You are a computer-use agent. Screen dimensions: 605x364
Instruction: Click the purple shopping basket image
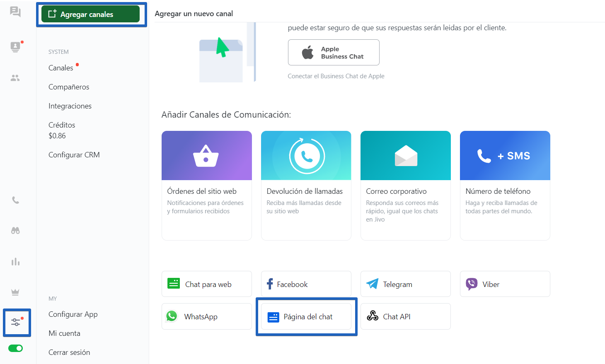coord(207,156)
